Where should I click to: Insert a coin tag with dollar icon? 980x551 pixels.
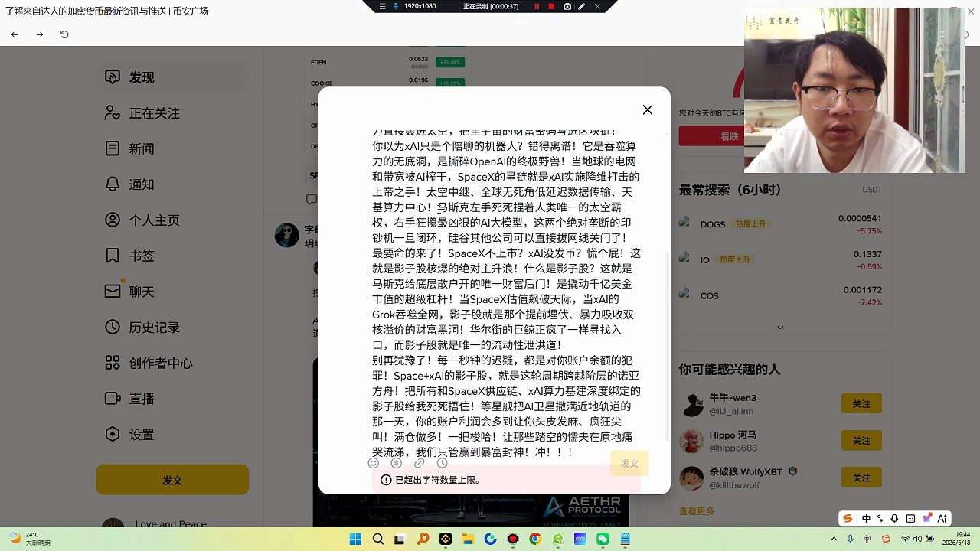coord(396,463)
